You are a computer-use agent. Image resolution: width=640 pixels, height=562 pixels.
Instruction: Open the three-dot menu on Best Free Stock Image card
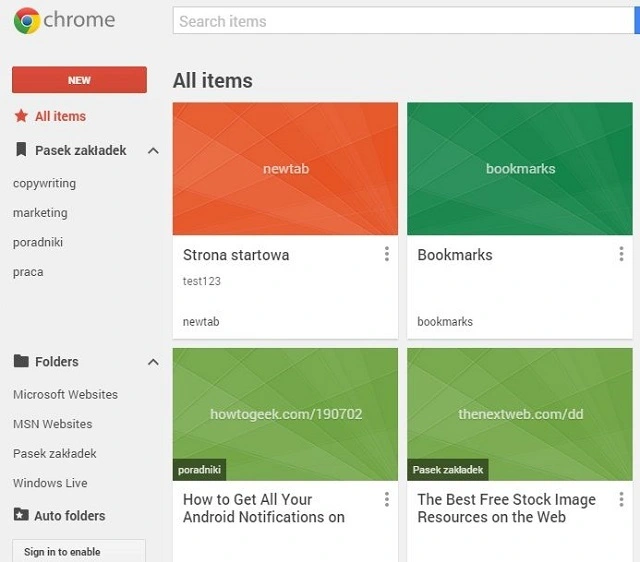pos(621,499)
